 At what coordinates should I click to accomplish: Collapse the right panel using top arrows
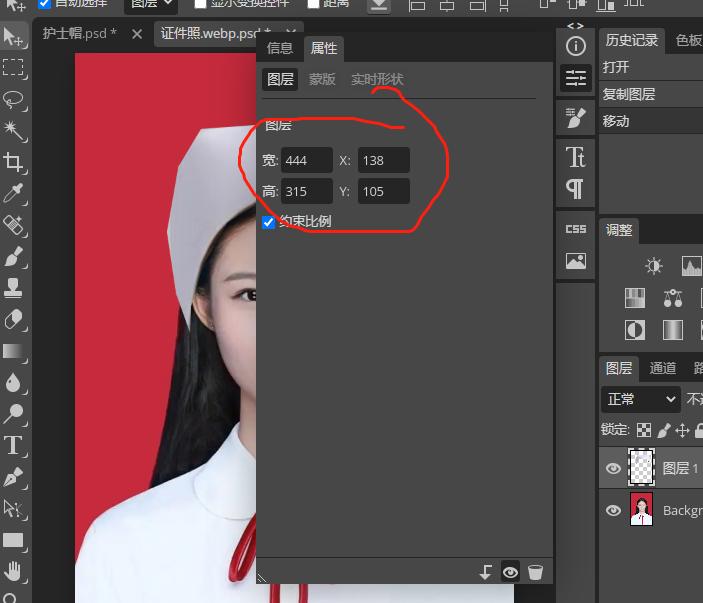coord(575,26)
